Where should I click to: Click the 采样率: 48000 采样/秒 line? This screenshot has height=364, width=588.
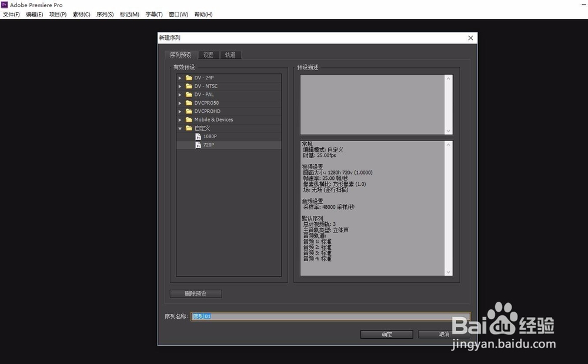click(x=329, y=207)
